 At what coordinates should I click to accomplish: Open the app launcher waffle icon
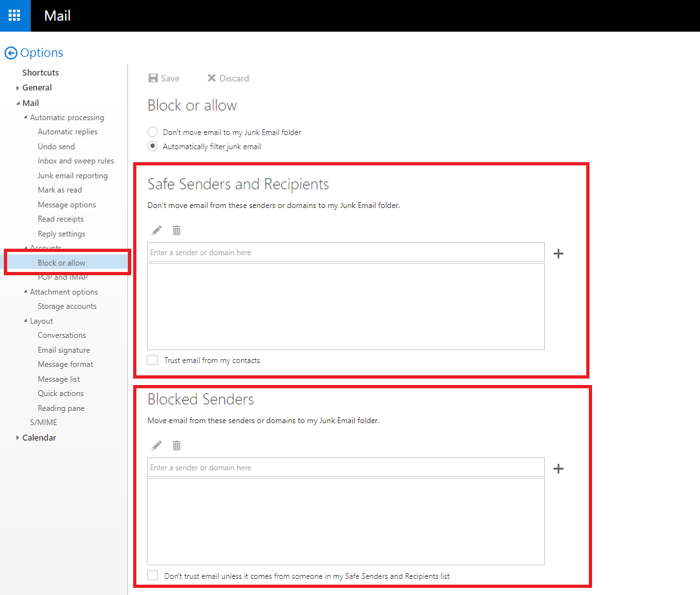point(15,16)
